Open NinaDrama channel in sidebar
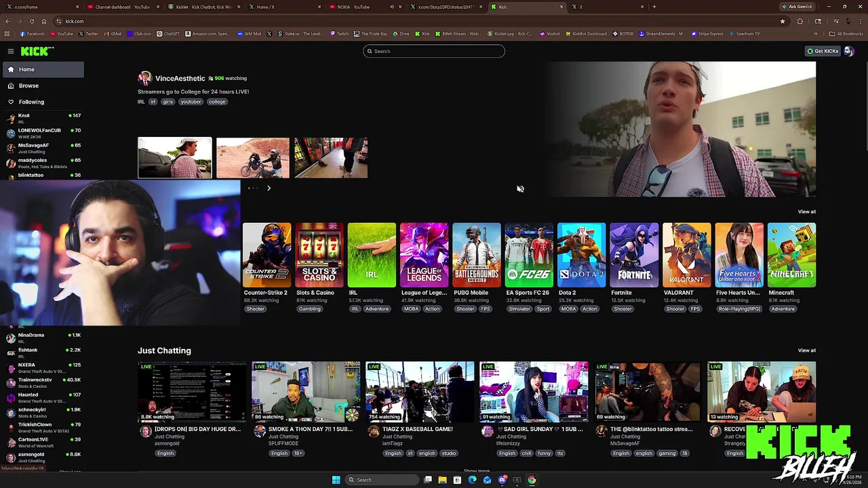The image size is (868, 488). pyautogui.click(x=43, y=338)
